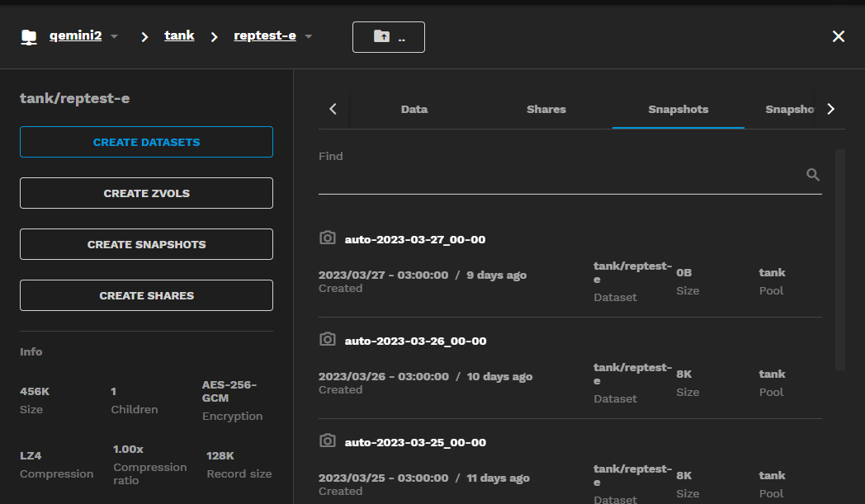Open the qemini2 pool dropdown

point(114,35)
